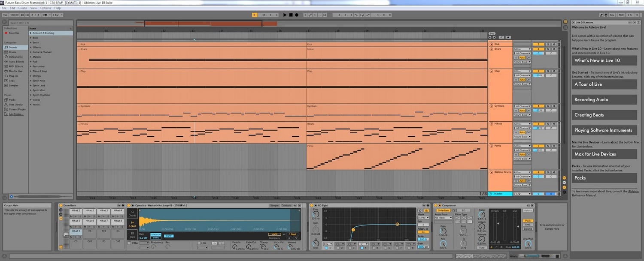The image size is (644, 261).
Task: Open the Edit menu
Action: coord(12,8)
